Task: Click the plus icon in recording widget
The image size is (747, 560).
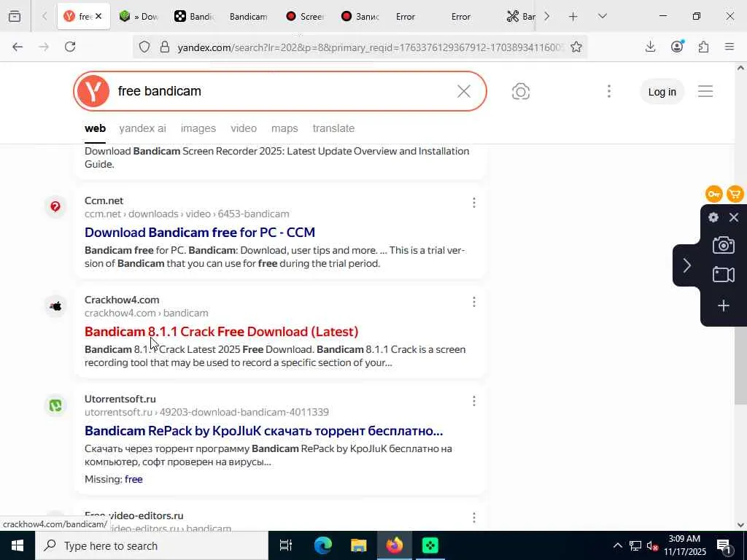Action: coord(723,306)
